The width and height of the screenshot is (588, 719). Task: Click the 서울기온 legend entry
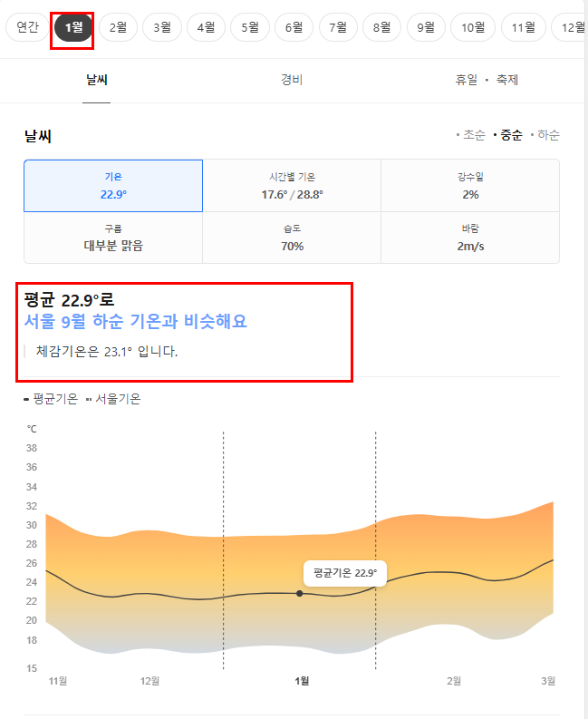click(x=113, y=399)
